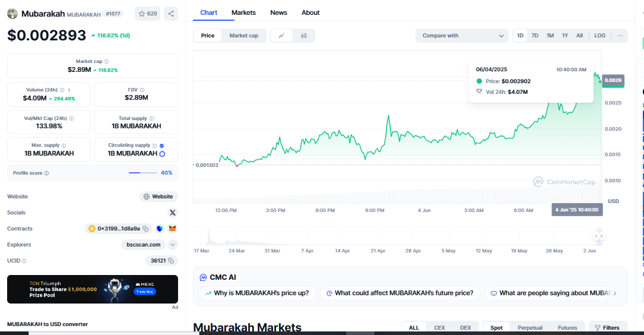
Task: Select Perpetual market type
Action: 530,328
